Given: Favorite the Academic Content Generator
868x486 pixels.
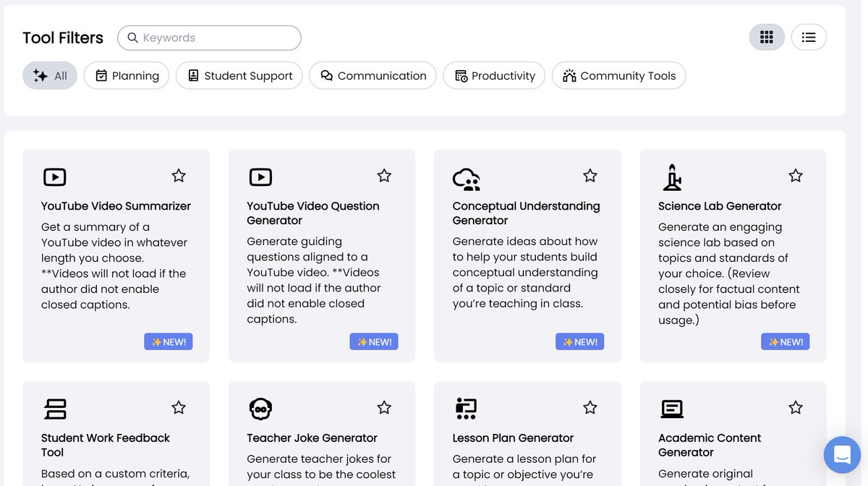Looking at the screenshot, I should pyautogui.click(x=796, y=407).
